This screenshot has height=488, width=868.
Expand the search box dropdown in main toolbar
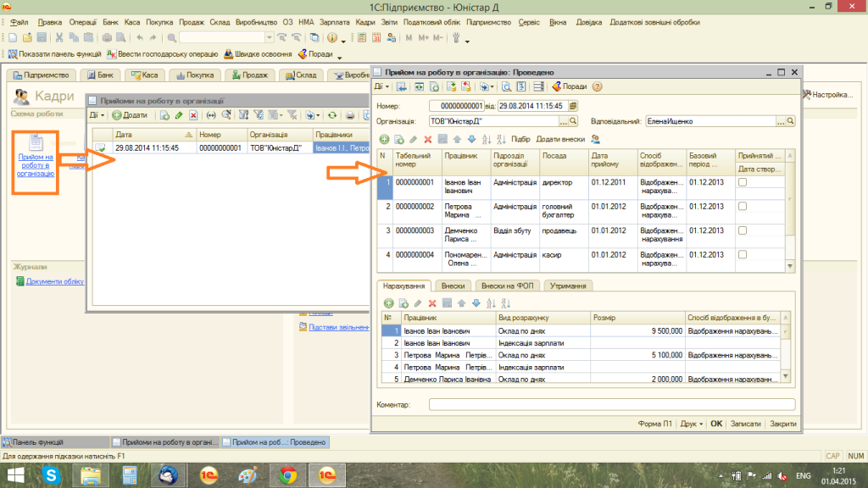click(x=269, y=37)
